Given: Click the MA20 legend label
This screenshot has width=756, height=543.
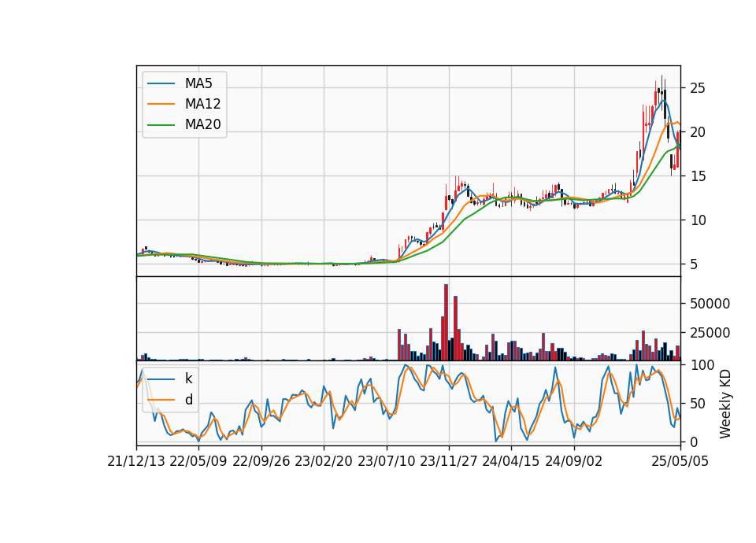Looking at the screenshot, I should [x=202, y=124].
